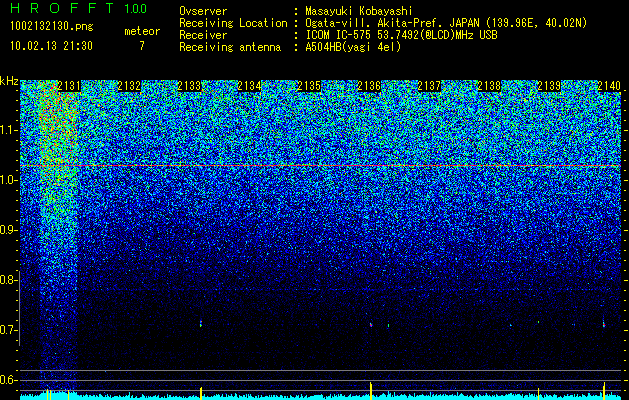Click the ICOM IC-575 receiver text
Viewport: 629px width, 400px height.
coord(401,35)
